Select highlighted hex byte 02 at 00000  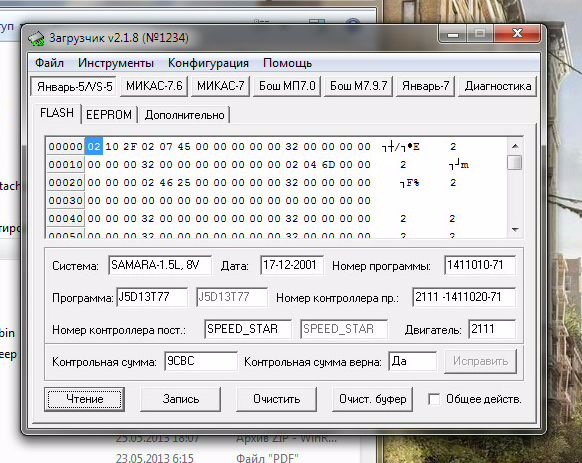point(94,146)
